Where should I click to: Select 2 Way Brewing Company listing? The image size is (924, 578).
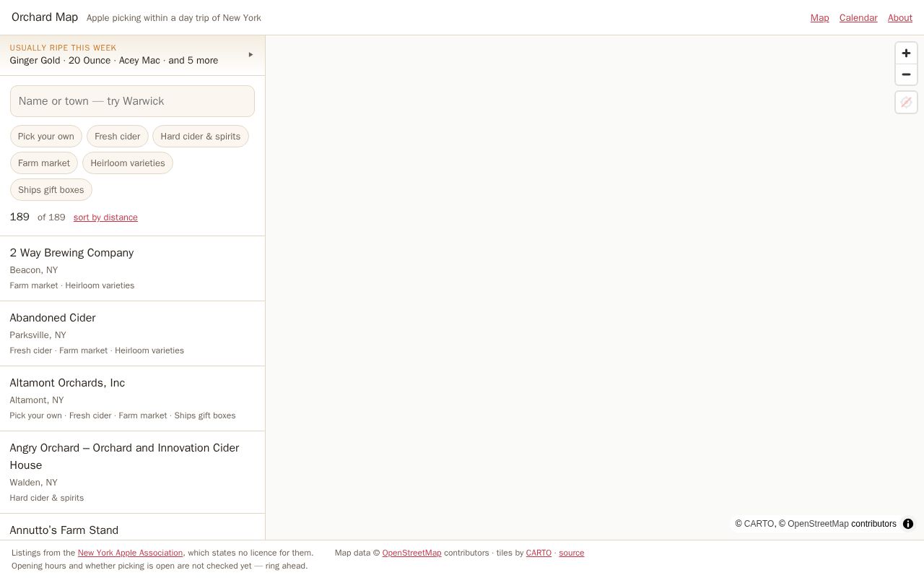pyautogui.click(x=132, y=269)
